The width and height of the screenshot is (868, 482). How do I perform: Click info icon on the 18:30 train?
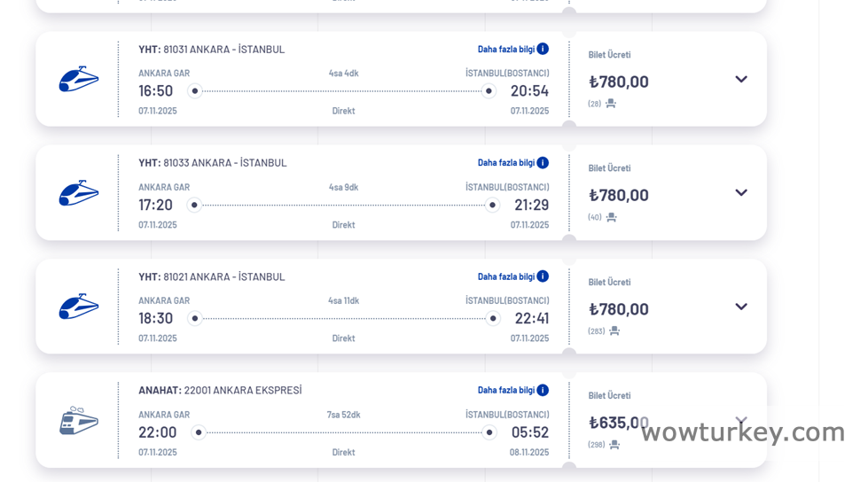[x=543, y=276]
